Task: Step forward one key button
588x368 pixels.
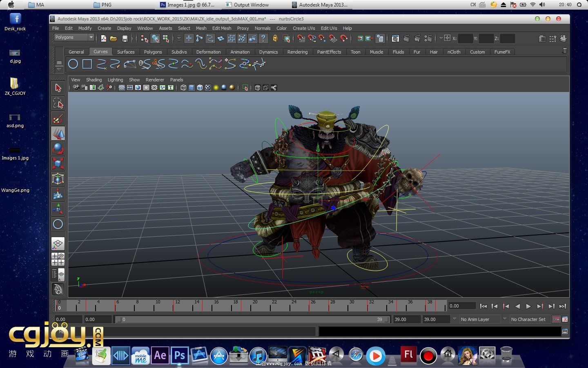Action: [x=540, y=306]
